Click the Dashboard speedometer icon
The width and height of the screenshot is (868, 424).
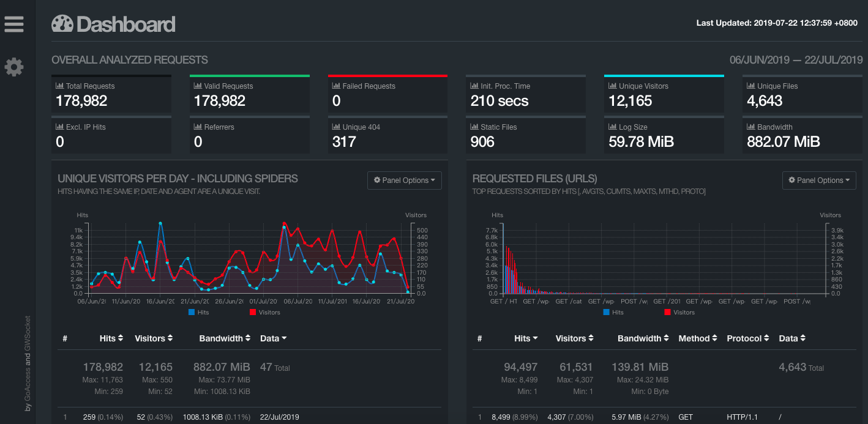click(62, 24)
